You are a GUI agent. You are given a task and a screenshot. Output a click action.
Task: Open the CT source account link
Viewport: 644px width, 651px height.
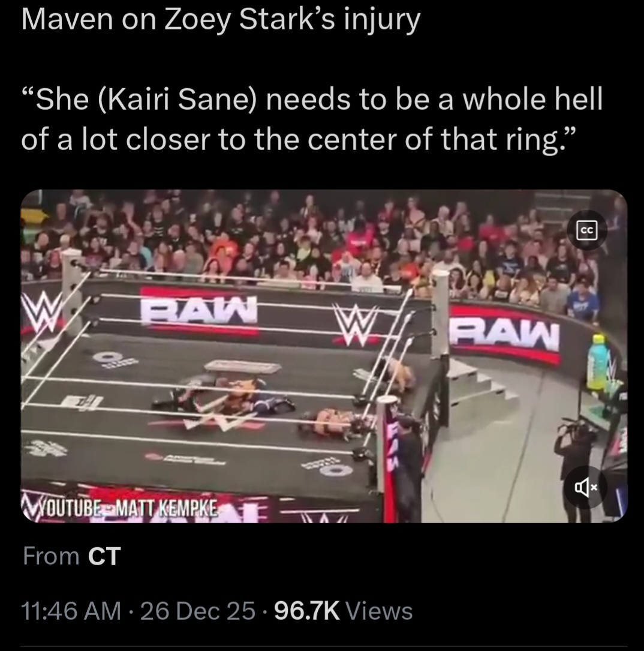(104, 556)
